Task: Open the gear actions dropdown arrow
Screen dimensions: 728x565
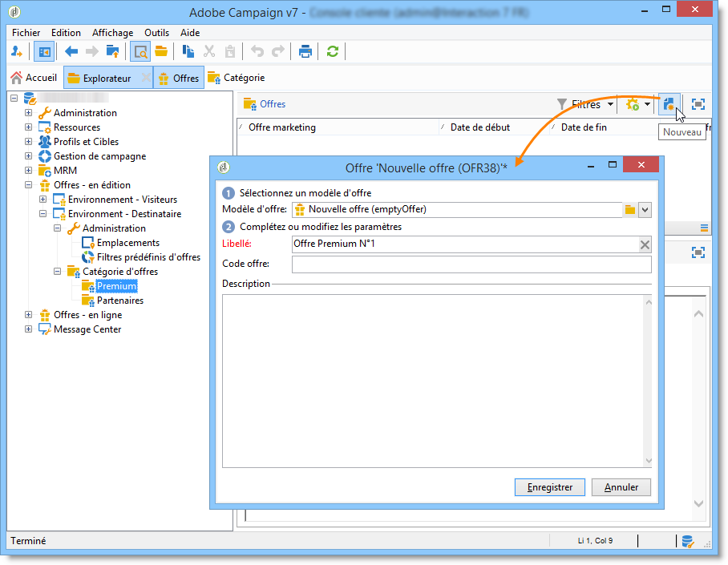Action: [647, 104]
